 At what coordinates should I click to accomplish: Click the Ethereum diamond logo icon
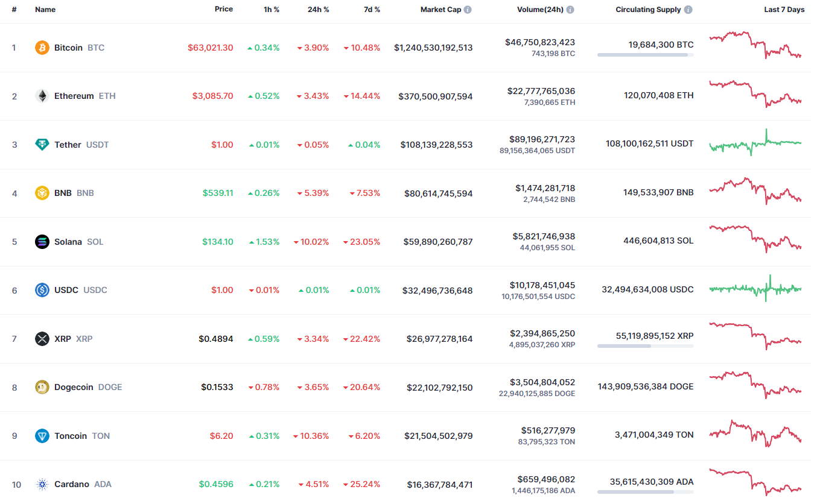(42, 96)
